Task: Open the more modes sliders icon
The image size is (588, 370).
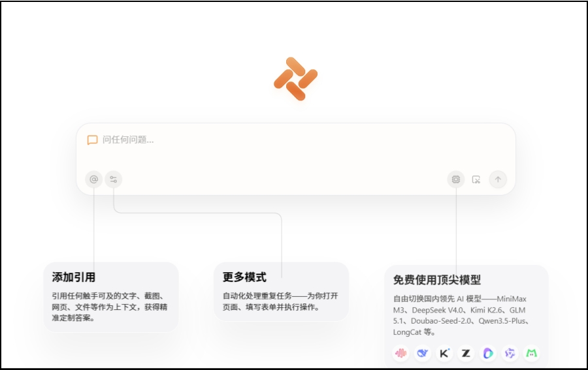Action: pos(113,179)
